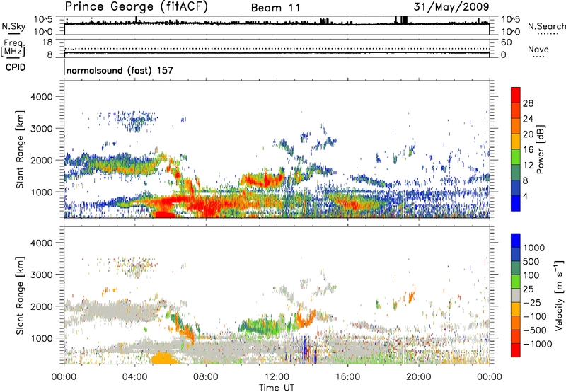Click 'Slant Range [km]' label of power panel
Image resolution: width=566 pixels, height=392 pixels.
click(20, 149)
